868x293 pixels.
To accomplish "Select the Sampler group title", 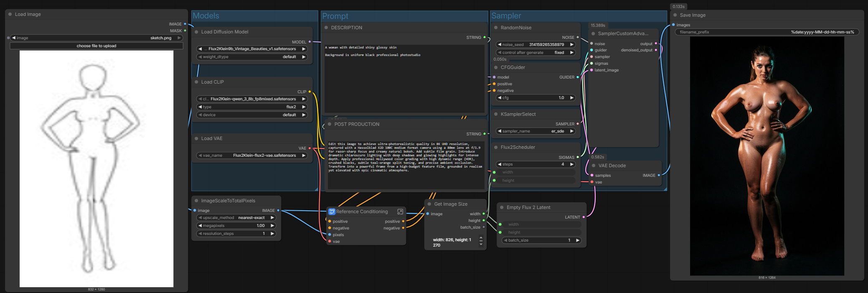I will (x=506, y=16).
